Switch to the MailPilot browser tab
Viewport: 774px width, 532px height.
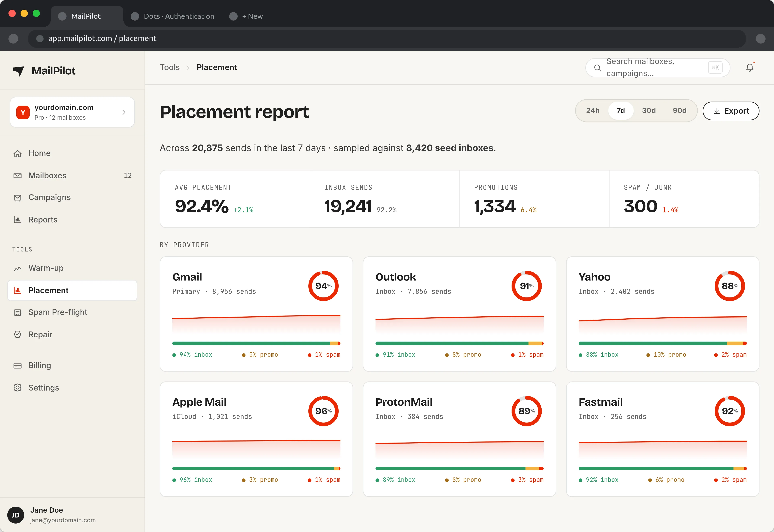point(87,16)
